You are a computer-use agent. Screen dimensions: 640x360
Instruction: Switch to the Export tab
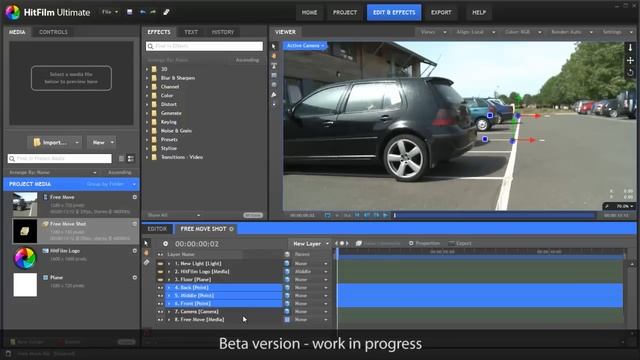441,13
